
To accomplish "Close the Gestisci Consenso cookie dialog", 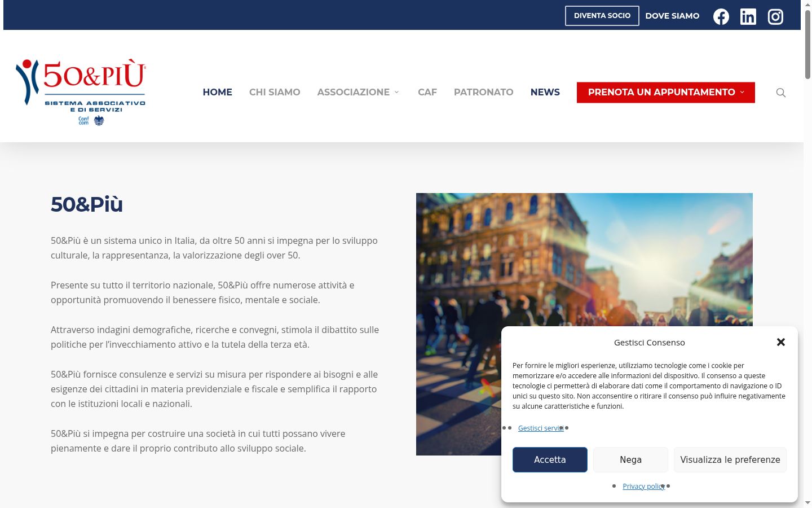I will pos(781,342).
